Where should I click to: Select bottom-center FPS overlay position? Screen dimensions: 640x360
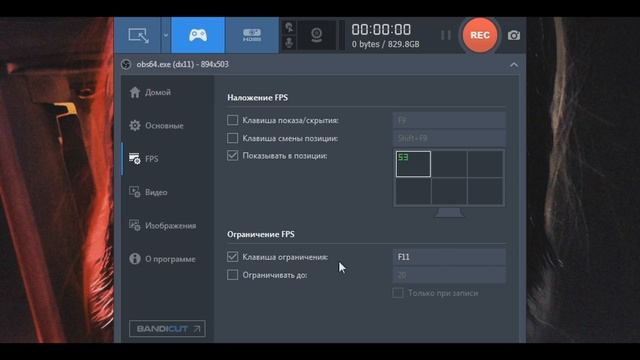449,191
